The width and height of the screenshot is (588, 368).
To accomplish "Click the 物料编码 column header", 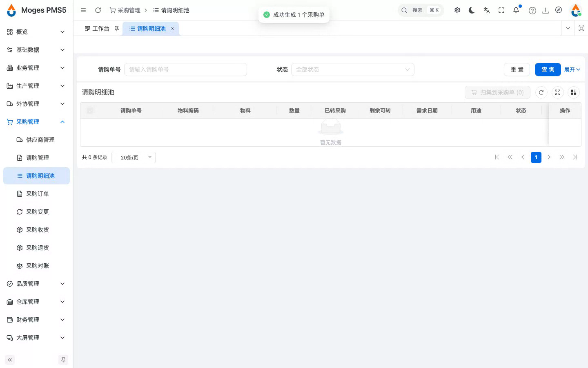I will [188, 110].
